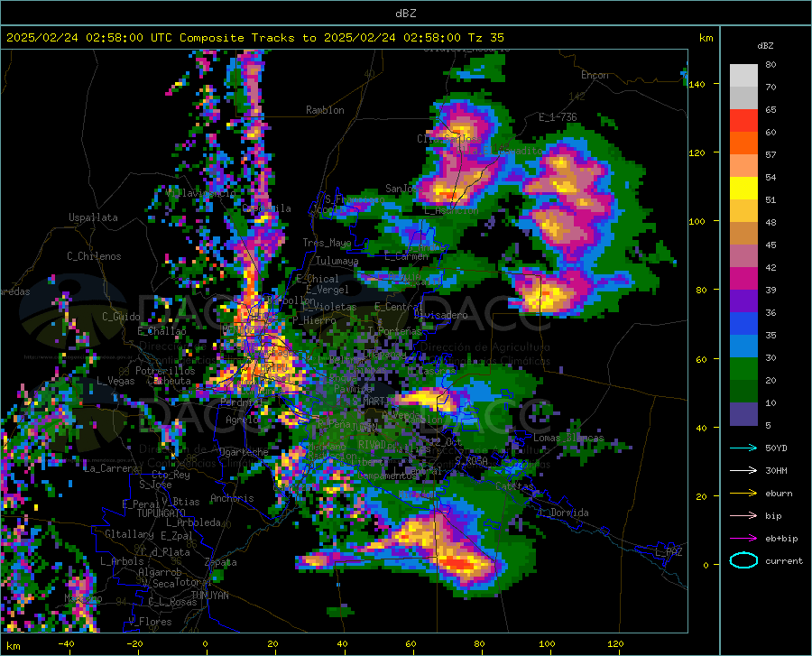
Task: Click the L_Dormida map label
Action: pos(563,513)
